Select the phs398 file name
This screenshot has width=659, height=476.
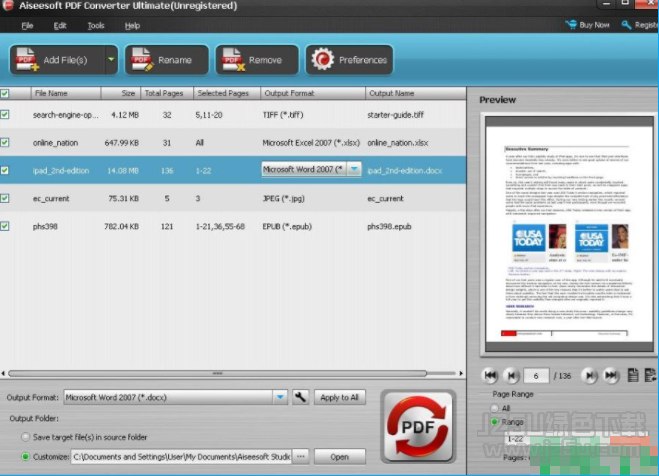pyautogui.click(x=45, y=226)
